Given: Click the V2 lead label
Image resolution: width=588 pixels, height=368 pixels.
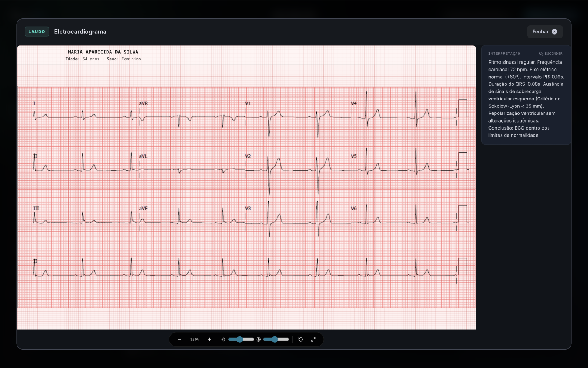Looking at the screenshot, I should pos(248,156).
